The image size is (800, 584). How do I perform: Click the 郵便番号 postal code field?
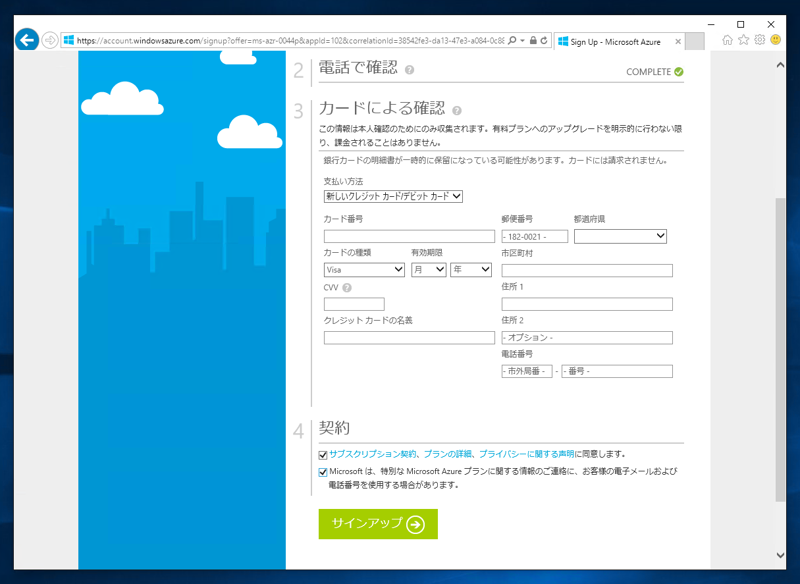click(x=535, y=236)
